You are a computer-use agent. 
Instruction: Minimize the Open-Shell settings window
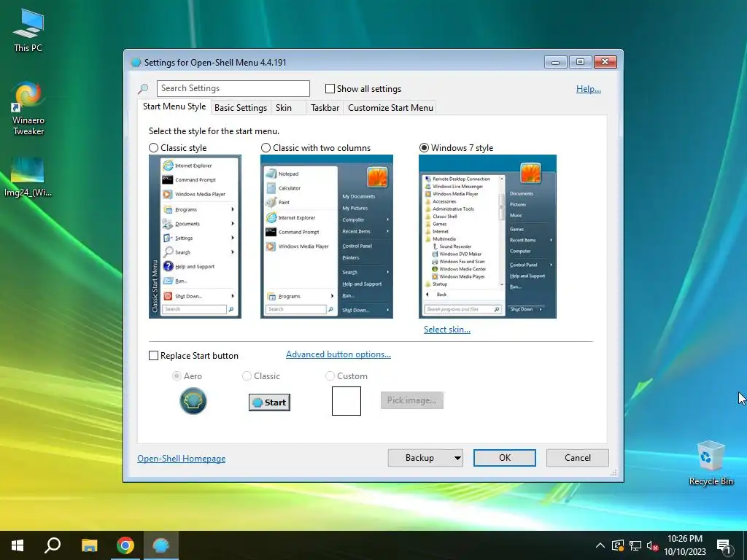pyautogui.click(x=555, y=62)
